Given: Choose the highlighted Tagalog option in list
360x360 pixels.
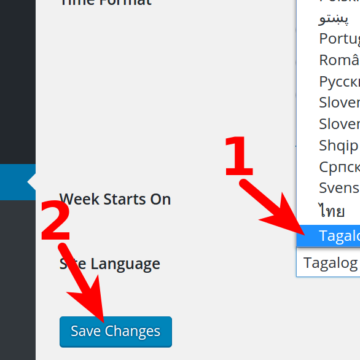Looking at the screenshot, I should 328,236.
